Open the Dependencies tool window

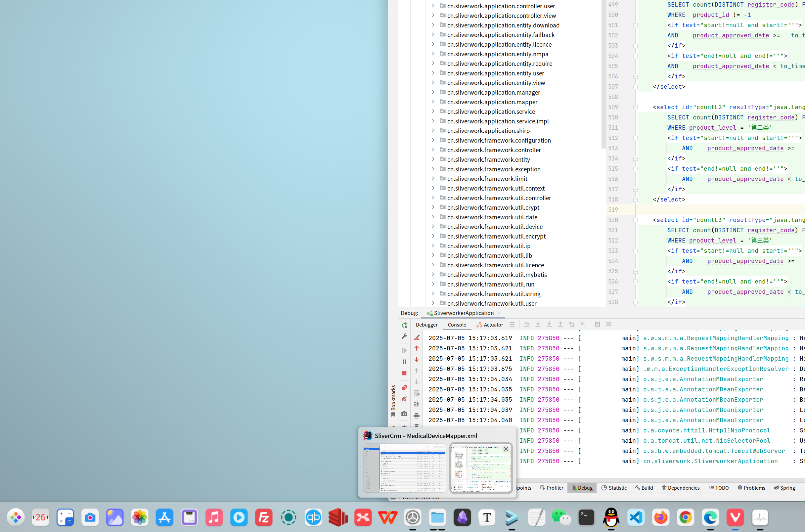click(681, 488)
